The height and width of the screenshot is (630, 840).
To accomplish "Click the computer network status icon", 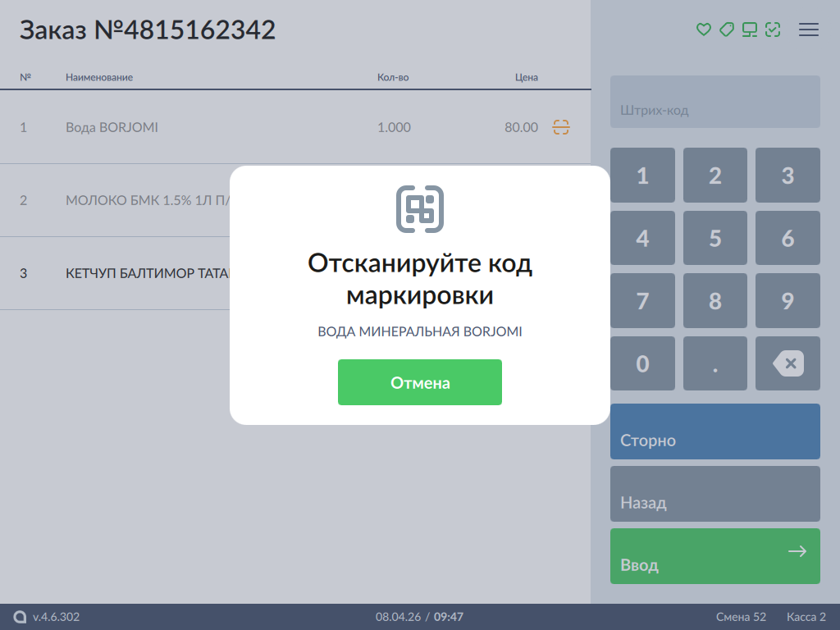I will [x=749, y=30].
